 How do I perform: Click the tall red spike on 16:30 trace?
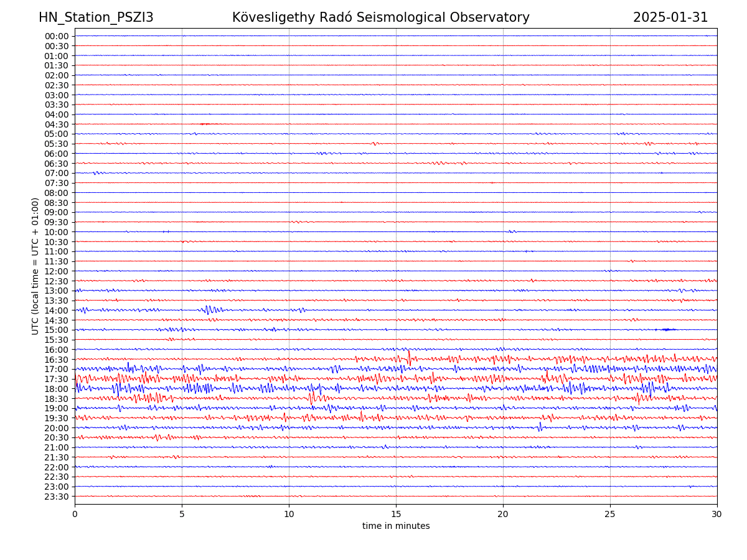pyautogui.click(x=409, y=357)
